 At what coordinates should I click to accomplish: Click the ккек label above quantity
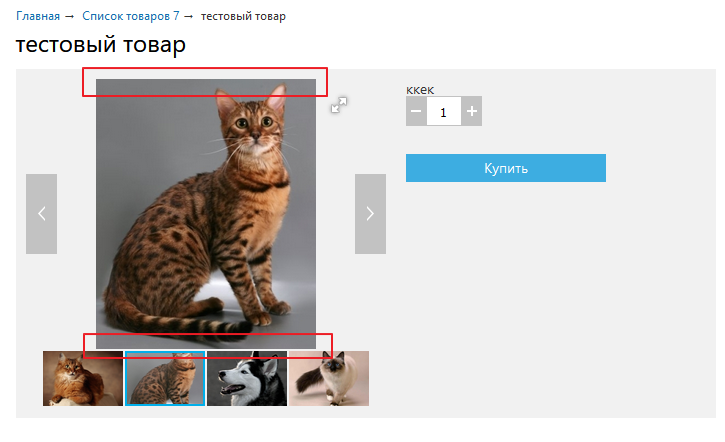pyautogui.click(x=420, y=89)
